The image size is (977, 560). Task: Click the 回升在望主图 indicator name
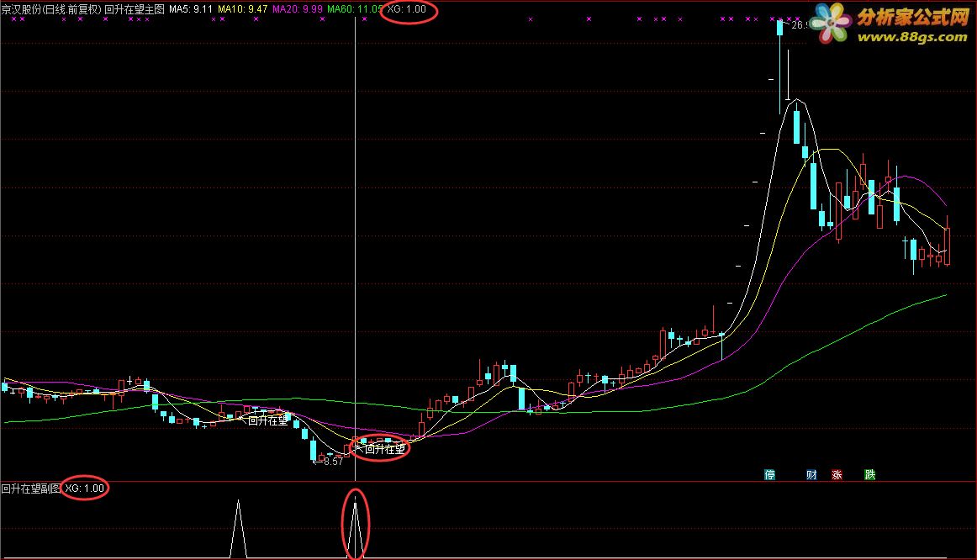(135, 9)
